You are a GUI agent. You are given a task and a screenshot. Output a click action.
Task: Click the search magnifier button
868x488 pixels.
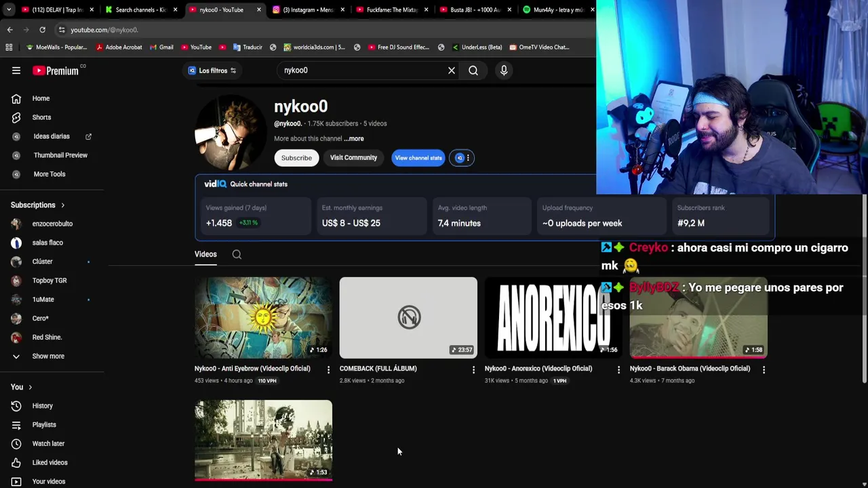473,70
